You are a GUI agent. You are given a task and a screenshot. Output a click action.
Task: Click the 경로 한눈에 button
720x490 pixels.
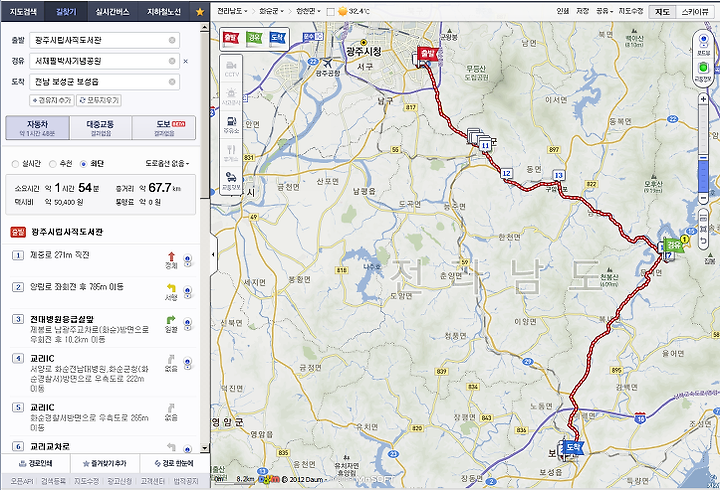[x=174, y=463]
